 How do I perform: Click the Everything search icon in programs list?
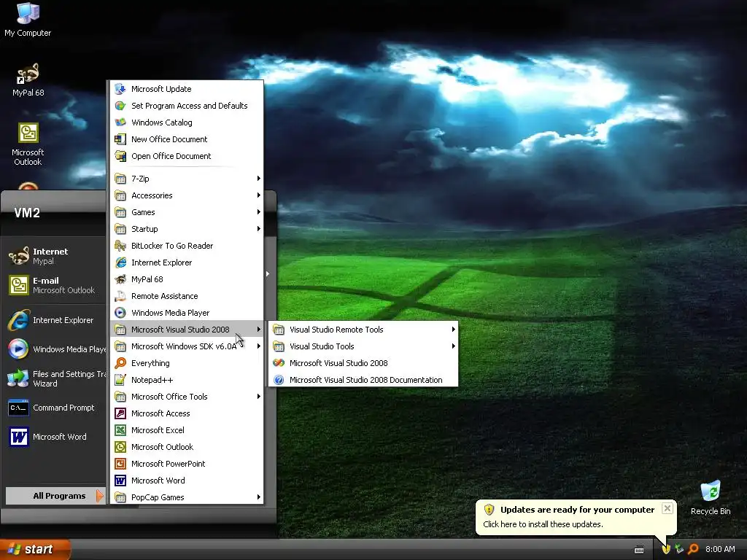120,363
